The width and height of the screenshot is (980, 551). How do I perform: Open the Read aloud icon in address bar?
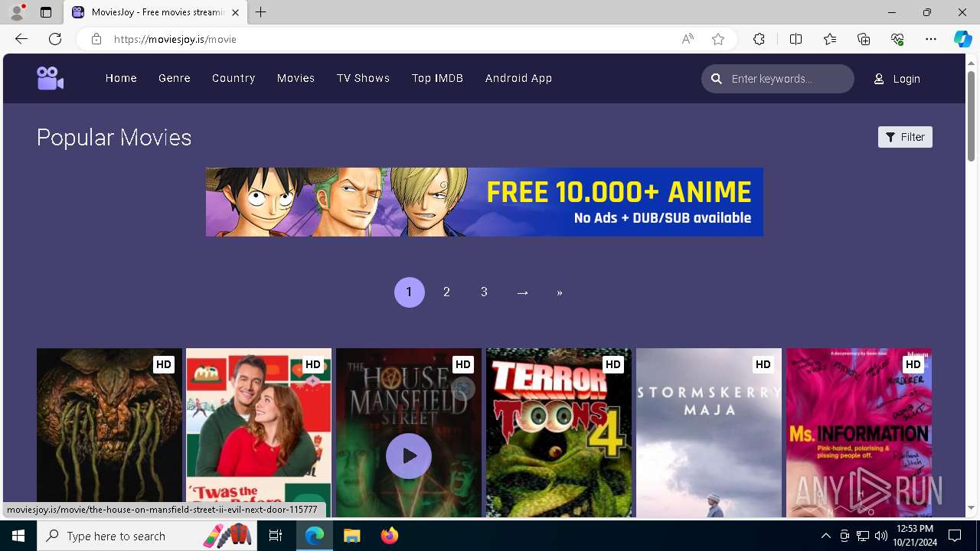[x=688, y=39]
